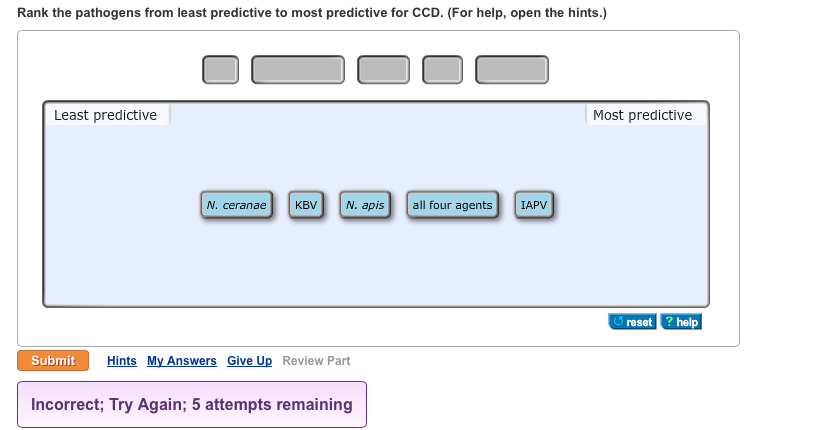Click the orange Submit button
This screenshot has width=826, height=430.
[x=53, y=360]
